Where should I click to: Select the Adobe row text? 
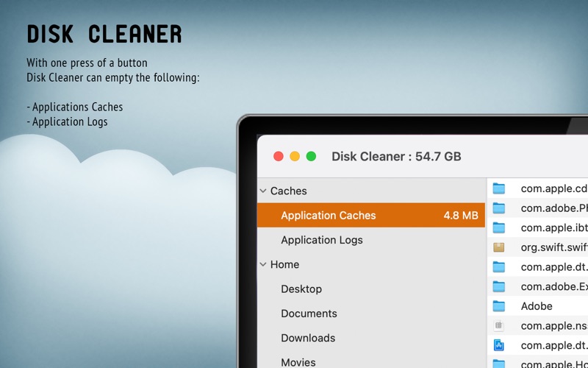point(537,306)
